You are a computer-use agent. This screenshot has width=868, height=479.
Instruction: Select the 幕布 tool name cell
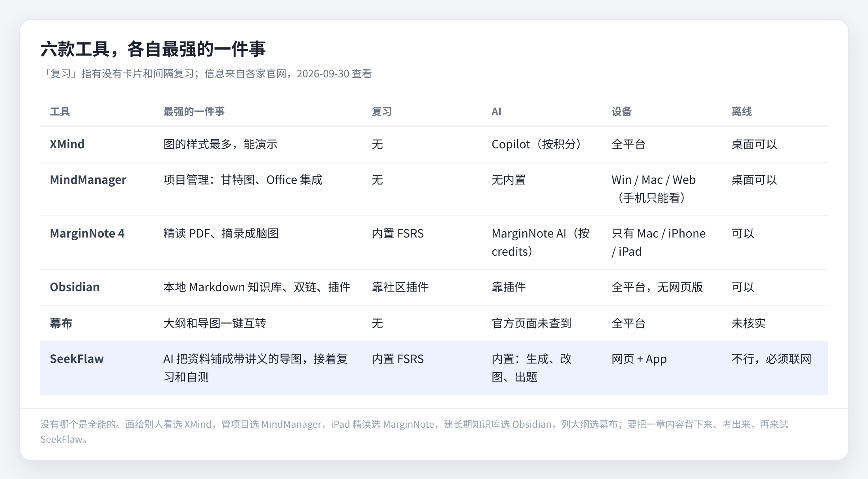click(61, 324)
